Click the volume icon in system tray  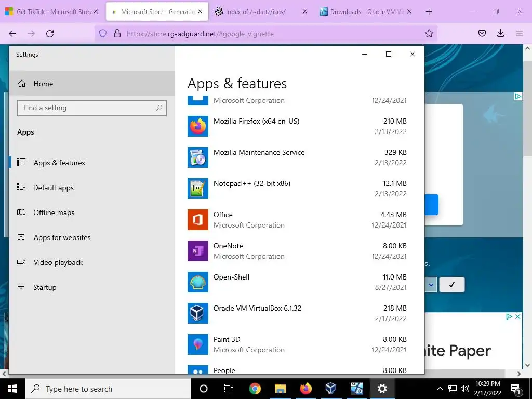(465, 389)
